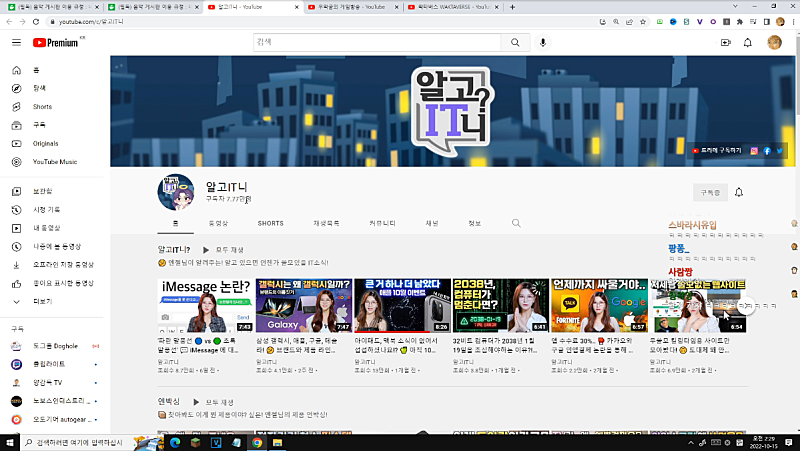The height and width of the screenshot is (451, 800).
Task: Open YouTube Music from sidebar
Action: tap(54, 161)
